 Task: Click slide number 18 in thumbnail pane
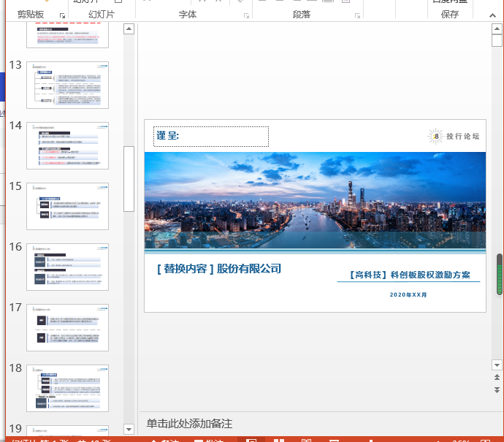point(15,368)
